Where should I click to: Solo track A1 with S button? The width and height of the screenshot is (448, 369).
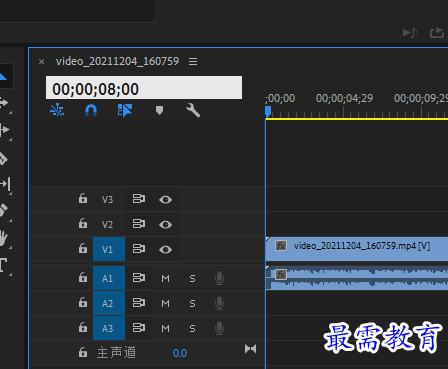[192, 278]
